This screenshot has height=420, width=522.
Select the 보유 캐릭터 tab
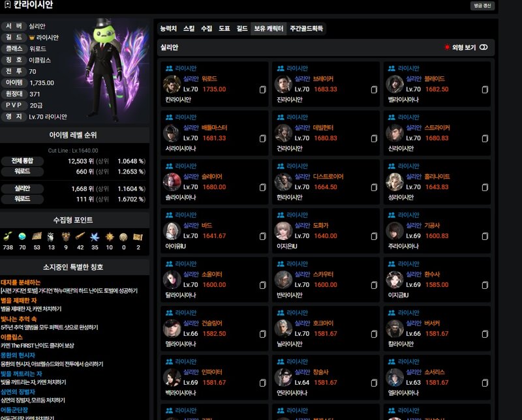269,29
